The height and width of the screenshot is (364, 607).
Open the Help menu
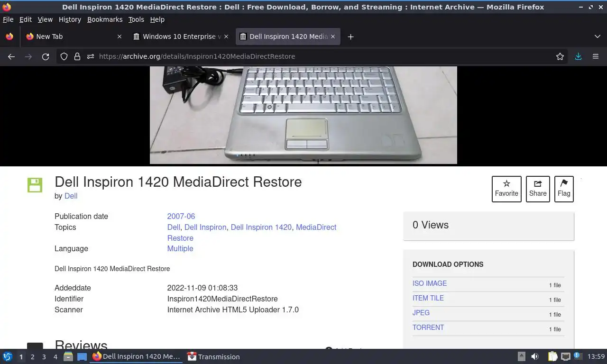click(157, 19)
